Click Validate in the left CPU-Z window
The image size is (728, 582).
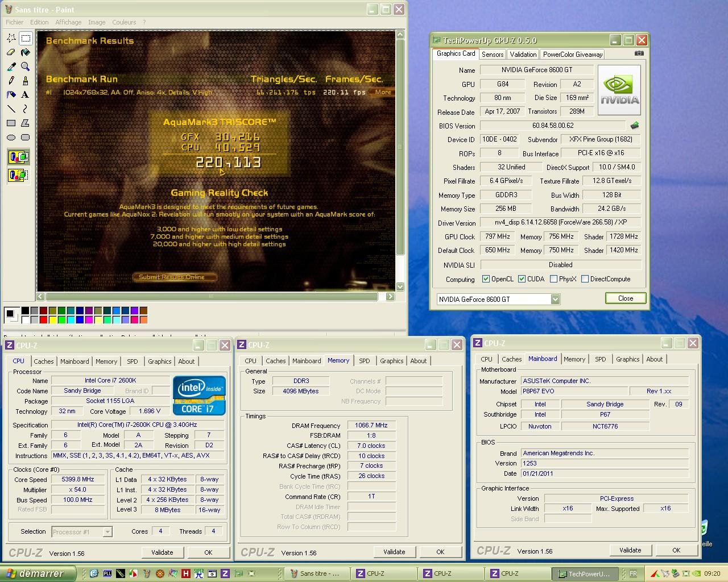(162, 552)
